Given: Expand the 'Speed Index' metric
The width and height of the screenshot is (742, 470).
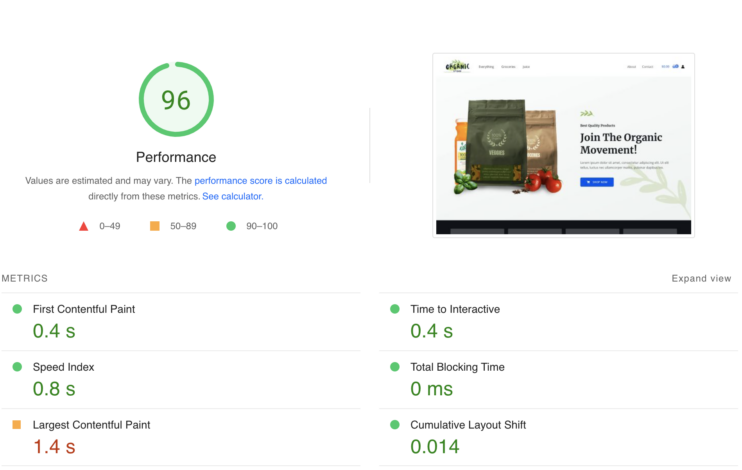Looking at the screenshot, I should pos(63,367).
